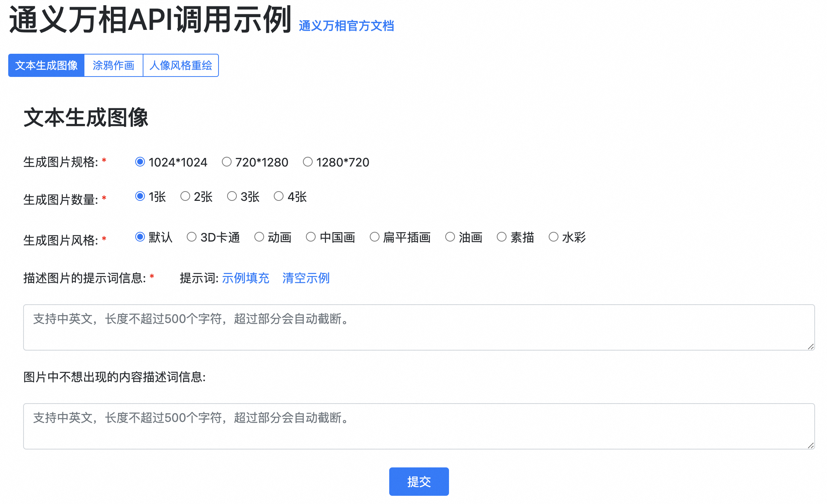Screen dimensions: 827x504
Task: Select the 1024*1024 image size radio
Action: pos(140,162)
